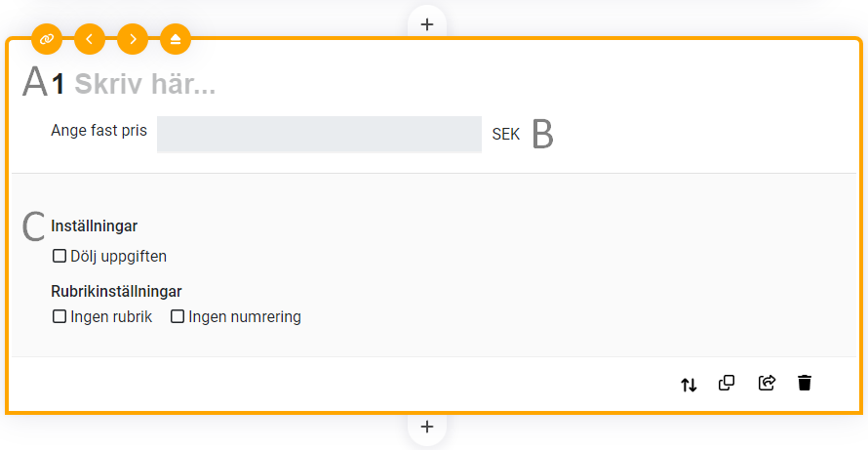Delete the block using the trash icon
Image resolution: width=868 pixels, height=450 pixels.
pyautogui.click(x=805, y=383)
